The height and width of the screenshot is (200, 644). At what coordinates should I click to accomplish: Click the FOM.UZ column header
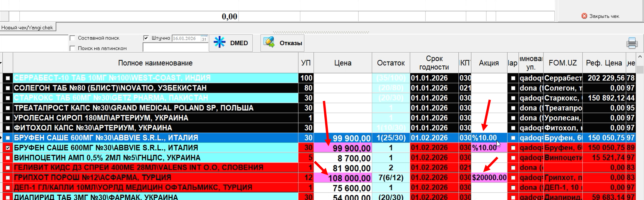coord(562,63)
